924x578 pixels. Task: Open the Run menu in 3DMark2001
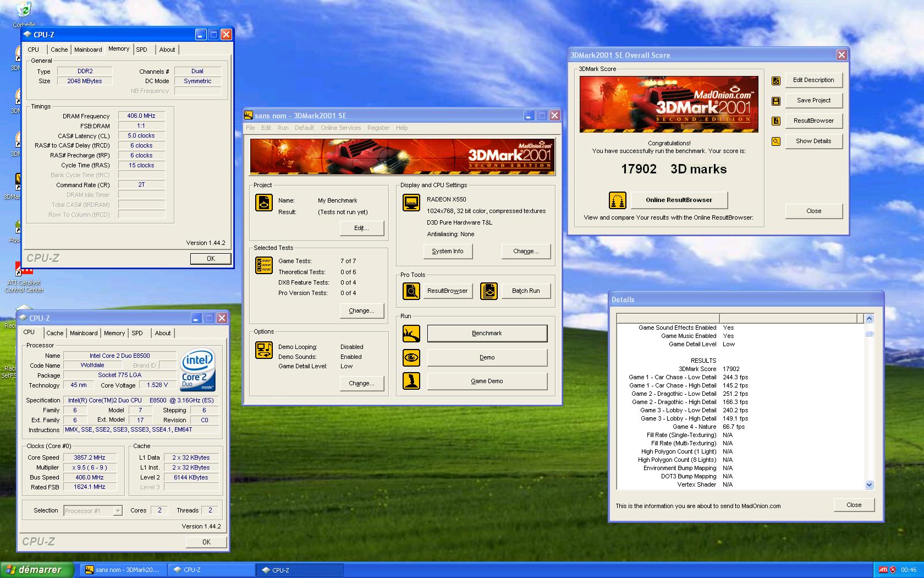point(283,128)
